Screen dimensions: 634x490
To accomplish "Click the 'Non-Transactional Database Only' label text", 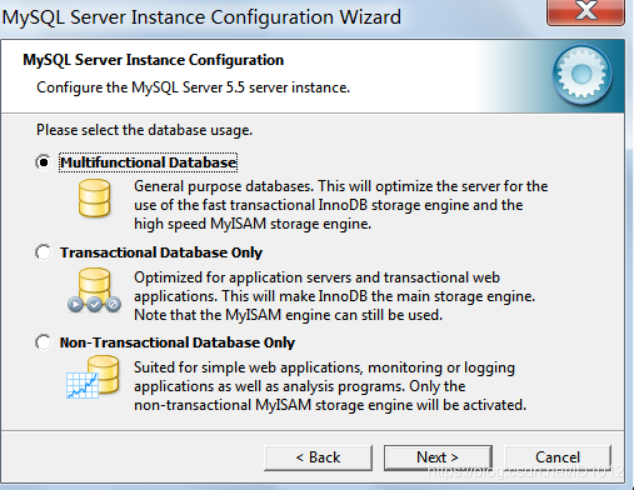I will coord(177,343).
